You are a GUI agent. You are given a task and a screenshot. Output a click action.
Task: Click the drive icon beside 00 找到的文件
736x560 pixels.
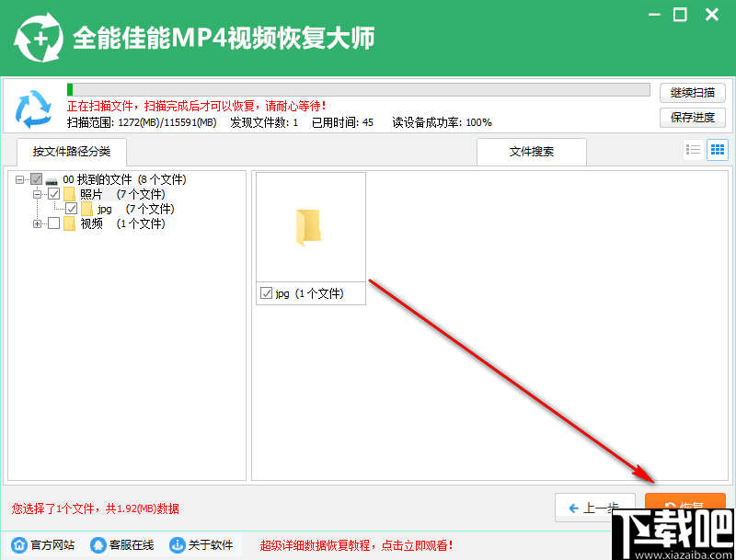click(x=52, y=180)
